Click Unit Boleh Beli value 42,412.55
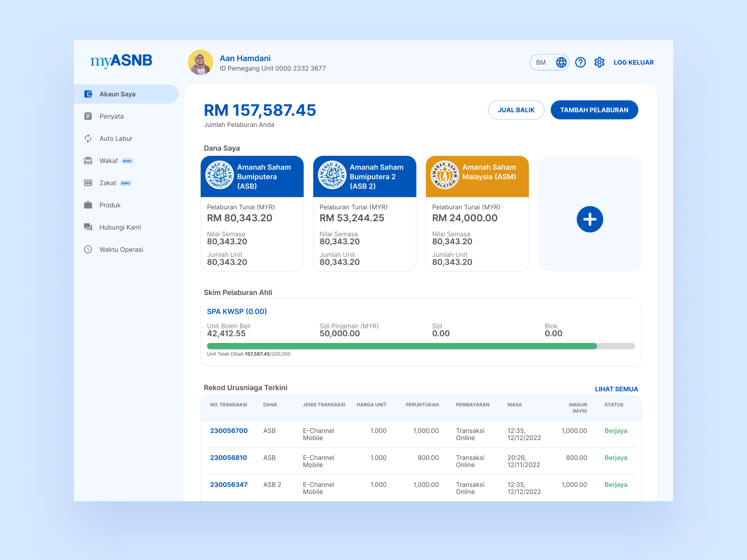Viewport: 747px width, 560px height. [x=226, y=334]
